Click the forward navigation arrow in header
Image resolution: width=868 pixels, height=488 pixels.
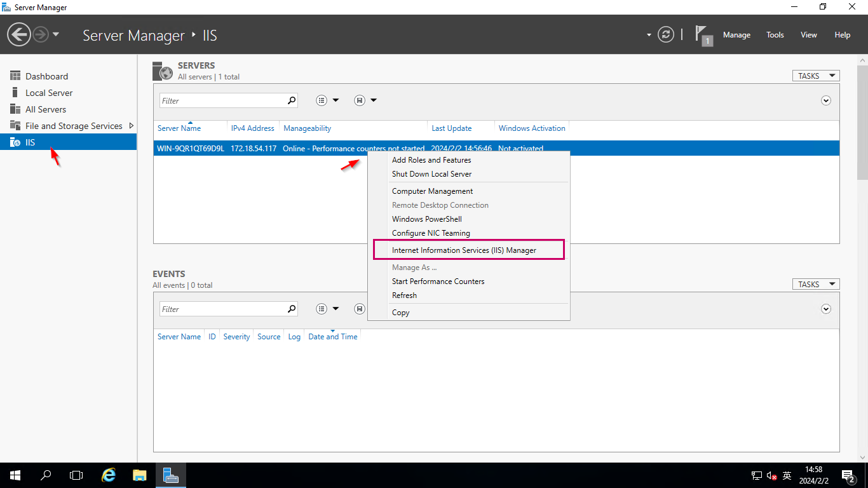[41, 34]
